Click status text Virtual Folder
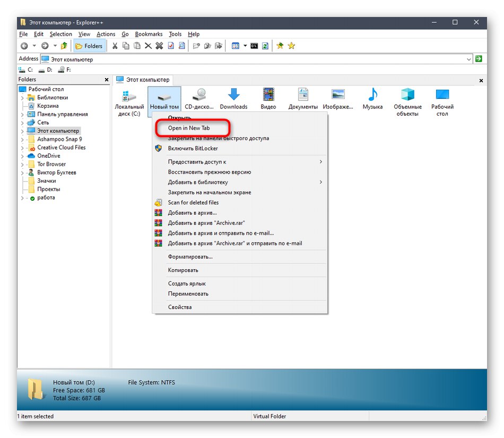 pos(270,416)
